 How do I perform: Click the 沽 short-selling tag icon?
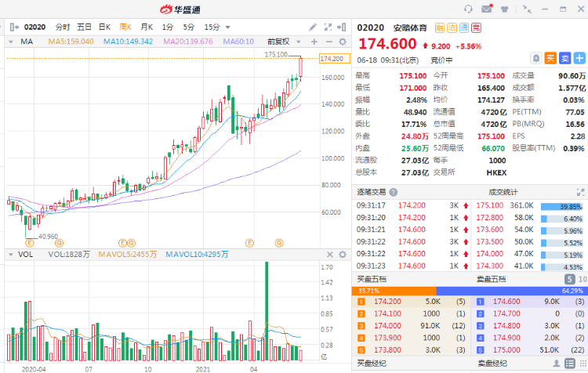tap(452, 27)
